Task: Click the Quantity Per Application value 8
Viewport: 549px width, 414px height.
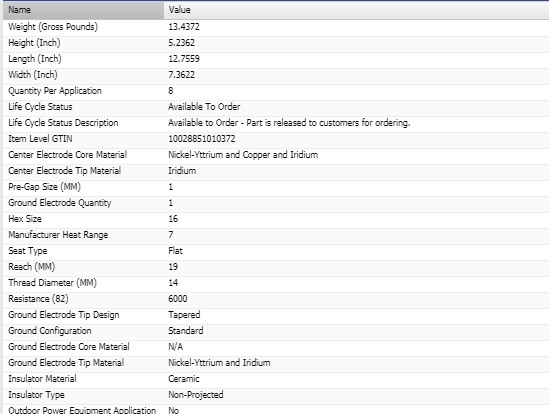Action: click(x=171, y=91)
